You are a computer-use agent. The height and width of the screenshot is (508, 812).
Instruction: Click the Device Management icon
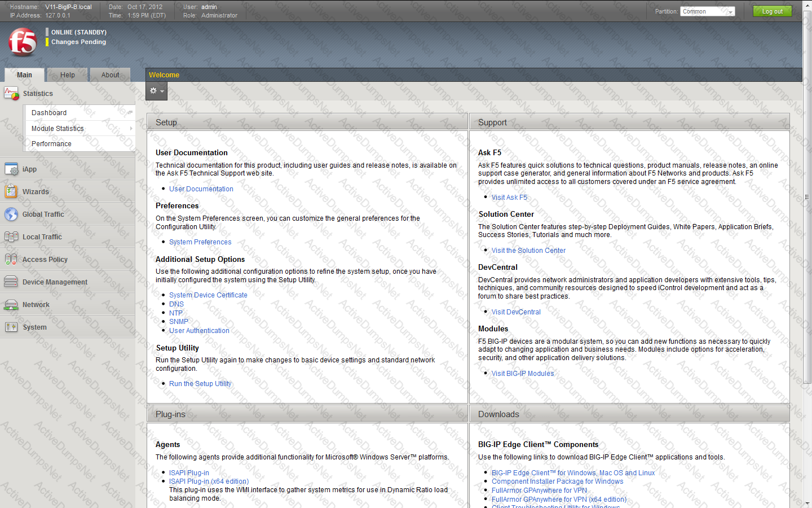(x=11, y=282)
